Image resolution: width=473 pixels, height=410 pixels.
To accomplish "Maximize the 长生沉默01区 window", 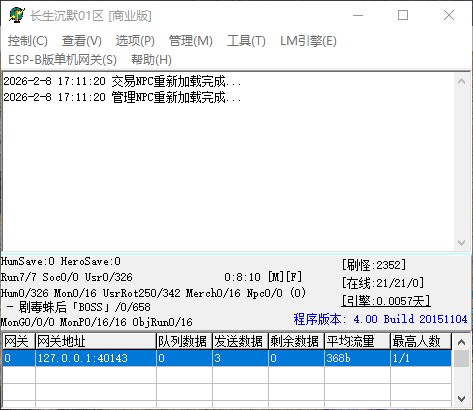I will (403, 15).
